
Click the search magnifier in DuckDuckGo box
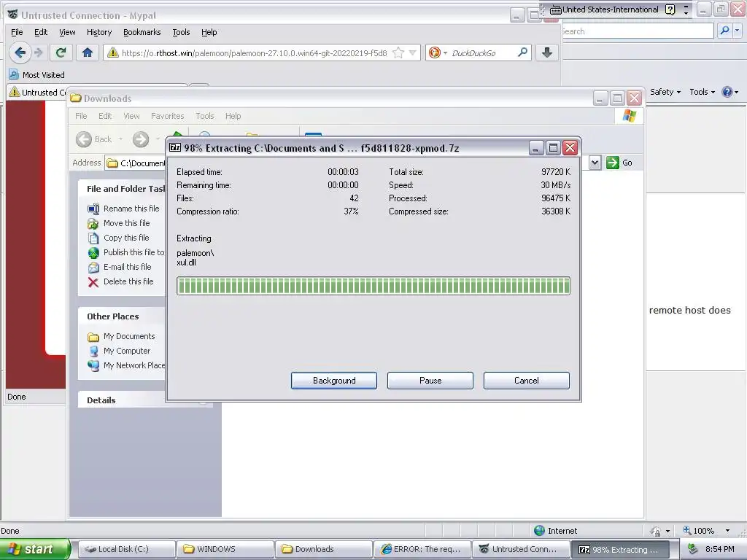(x=522, y=52)
